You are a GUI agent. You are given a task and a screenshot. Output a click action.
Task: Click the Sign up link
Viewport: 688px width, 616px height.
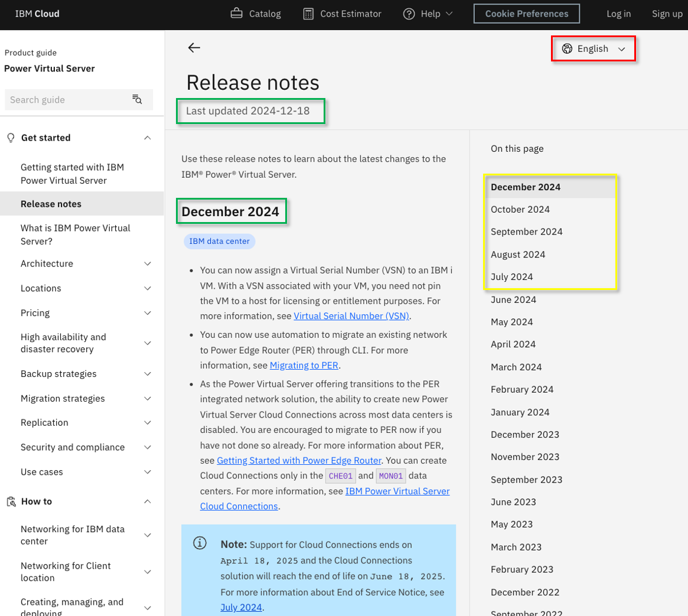667,14
